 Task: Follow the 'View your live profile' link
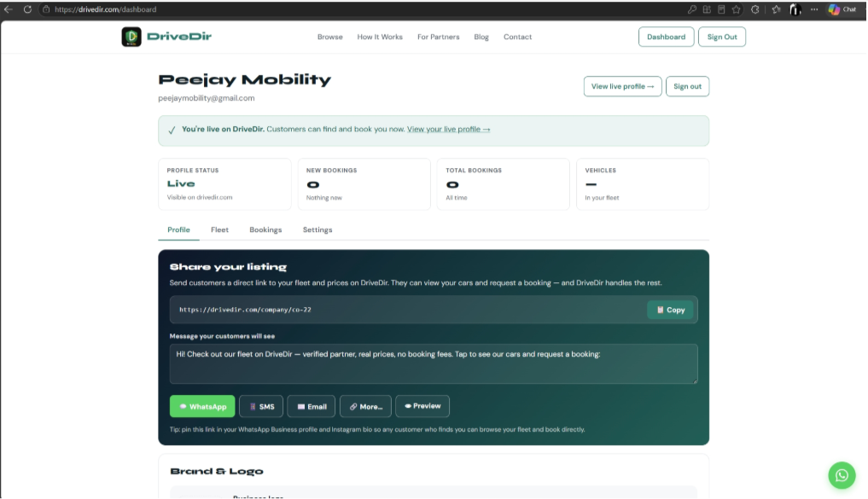click(448, 129)
